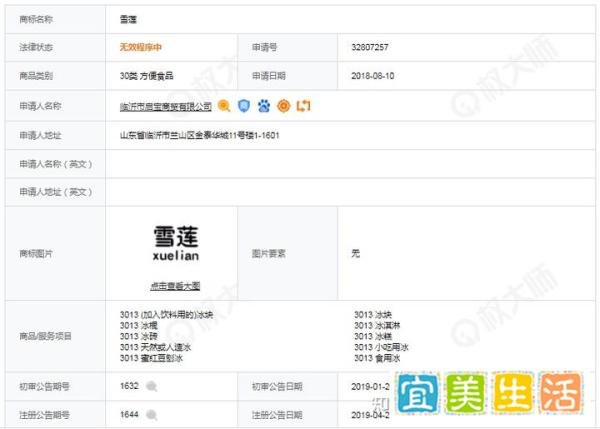Click the grey magnifier next to 1632
The image size is (600, 429).
point(152,387)
